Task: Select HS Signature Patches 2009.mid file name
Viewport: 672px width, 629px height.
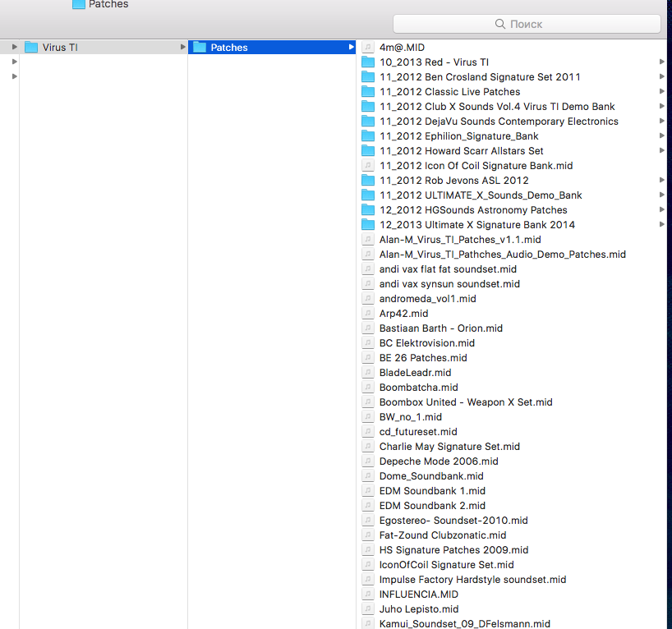Action: coord(453,549)
